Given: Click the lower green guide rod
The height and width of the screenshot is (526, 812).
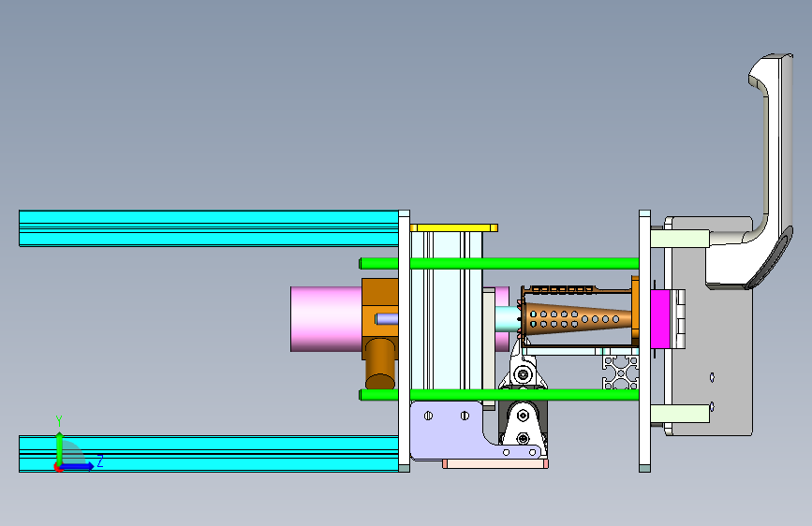Looking at the screenshot, I should pos(499,395).
